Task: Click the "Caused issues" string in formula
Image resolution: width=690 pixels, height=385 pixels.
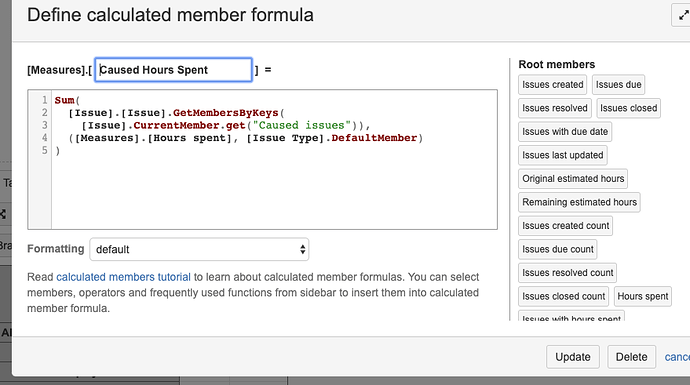Action: pyautogui.click(x=301, y=125)
